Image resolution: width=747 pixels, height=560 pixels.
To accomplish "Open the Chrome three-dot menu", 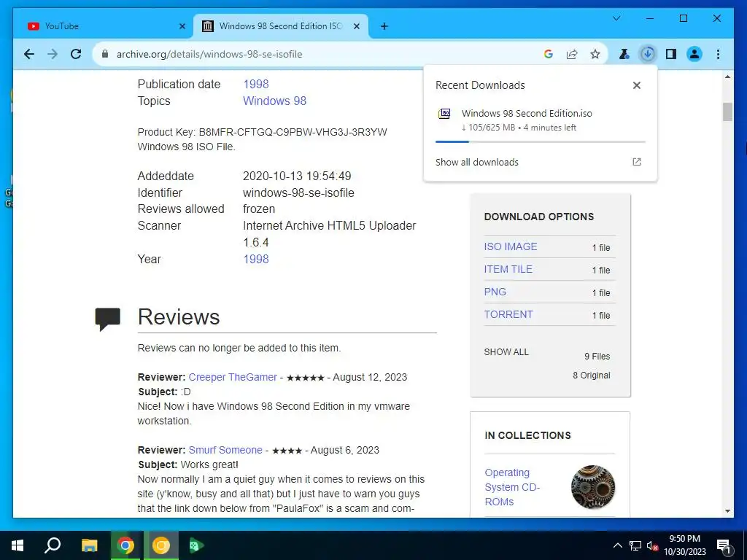I will pyautogui.click(x=718, y=54).
